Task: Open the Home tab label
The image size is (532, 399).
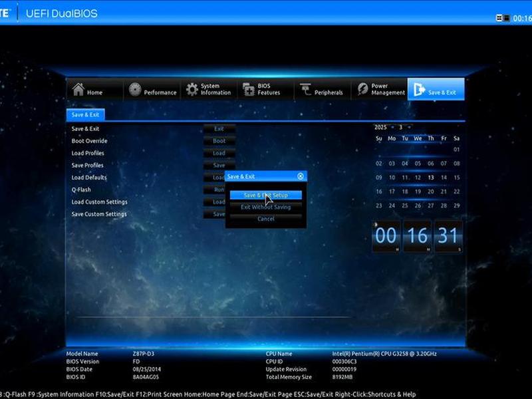Action: [94, 92]
